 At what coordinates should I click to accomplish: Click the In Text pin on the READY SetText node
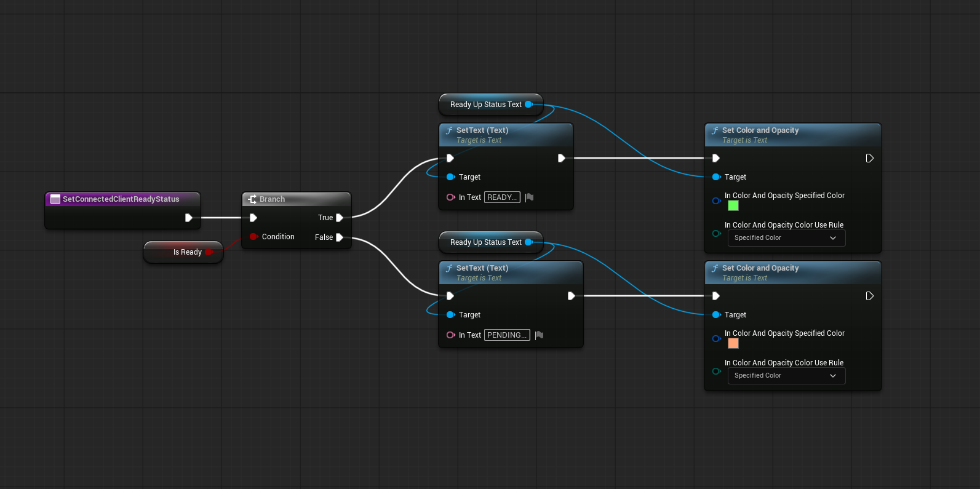(x=450, y=197)
